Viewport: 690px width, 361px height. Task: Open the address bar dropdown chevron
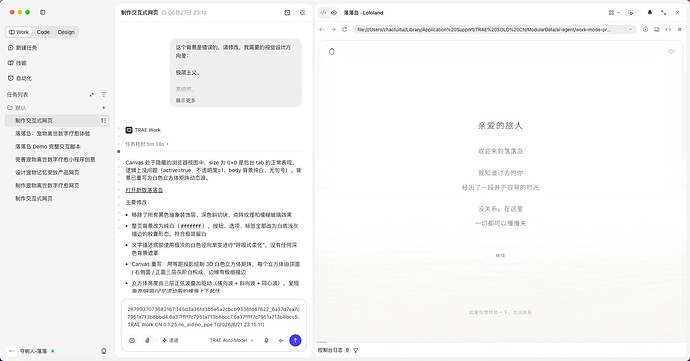630,29
